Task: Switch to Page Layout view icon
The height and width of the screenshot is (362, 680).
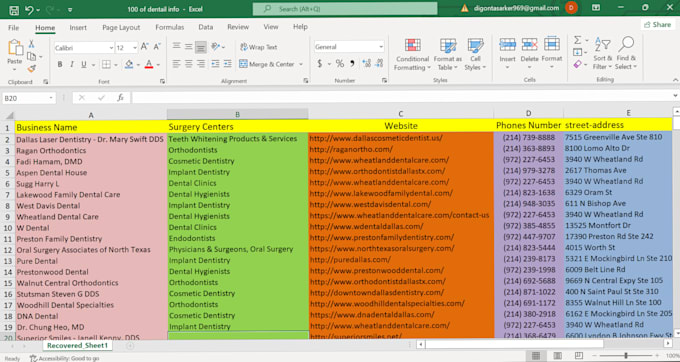Action: pos(557,356)
